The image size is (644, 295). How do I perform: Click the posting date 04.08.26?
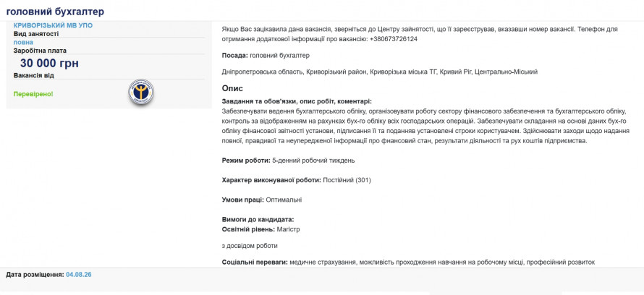point(78,275)
